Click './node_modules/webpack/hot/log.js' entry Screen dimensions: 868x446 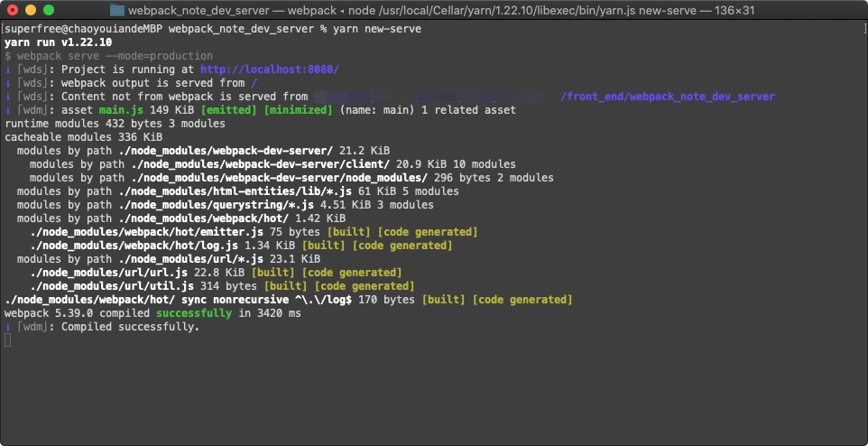(x=134, y=246)
